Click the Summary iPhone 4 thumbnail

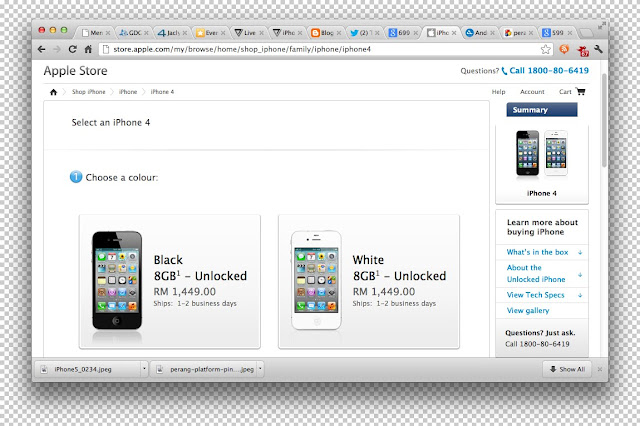pos(542,153)
